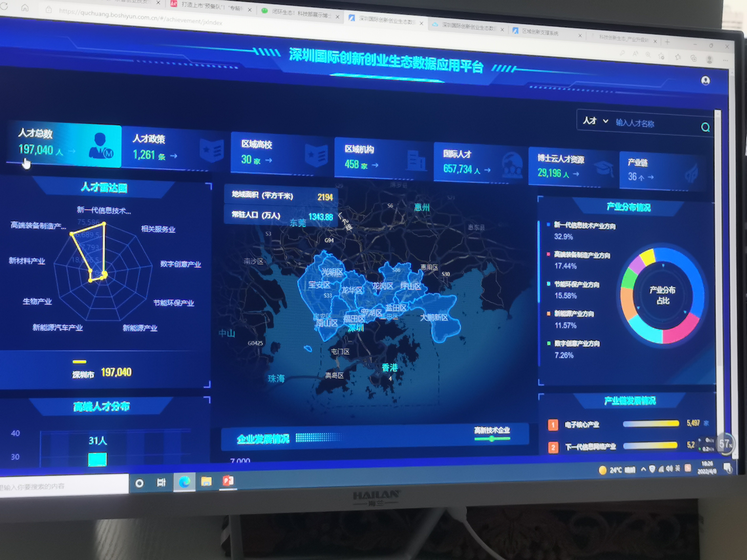This screenshot has height=560, width=747.
Task: Select 光明区 on the Shenzhen map
Action: tap(332, 272)
